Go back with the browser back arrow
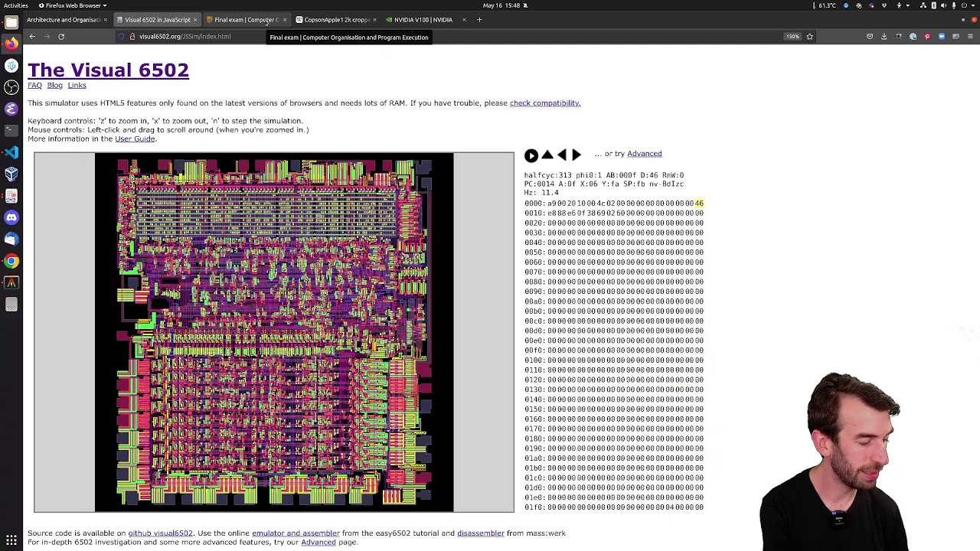This screenshot has height=551, width=980. tap(32, 36)
